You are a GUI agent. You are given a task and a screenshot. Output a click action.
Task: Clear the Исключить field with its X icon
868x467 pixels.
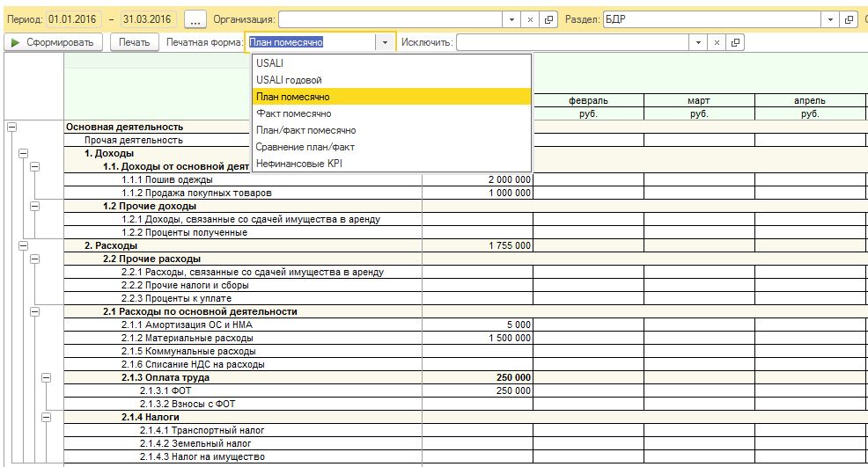[x=717, y=42]
